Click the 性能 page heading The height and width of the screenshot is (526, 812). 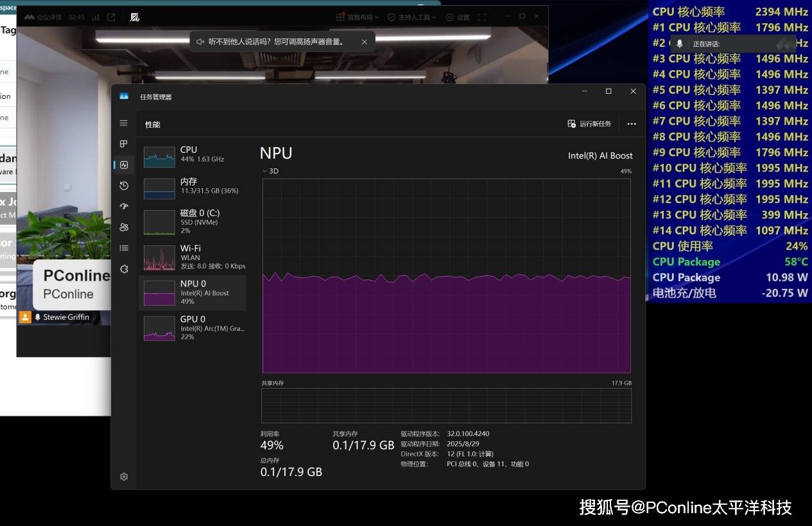pos(153,125)
